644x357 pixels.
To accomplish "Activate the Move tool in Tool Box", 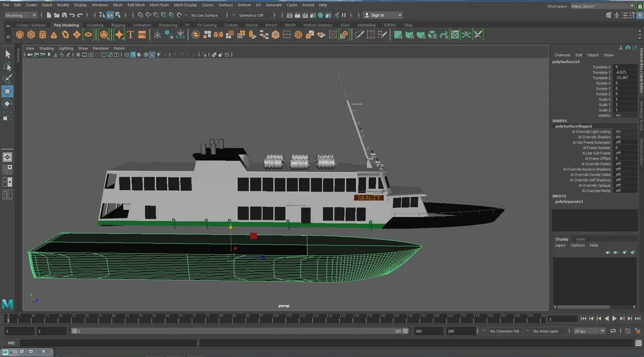I will [8, 91].
